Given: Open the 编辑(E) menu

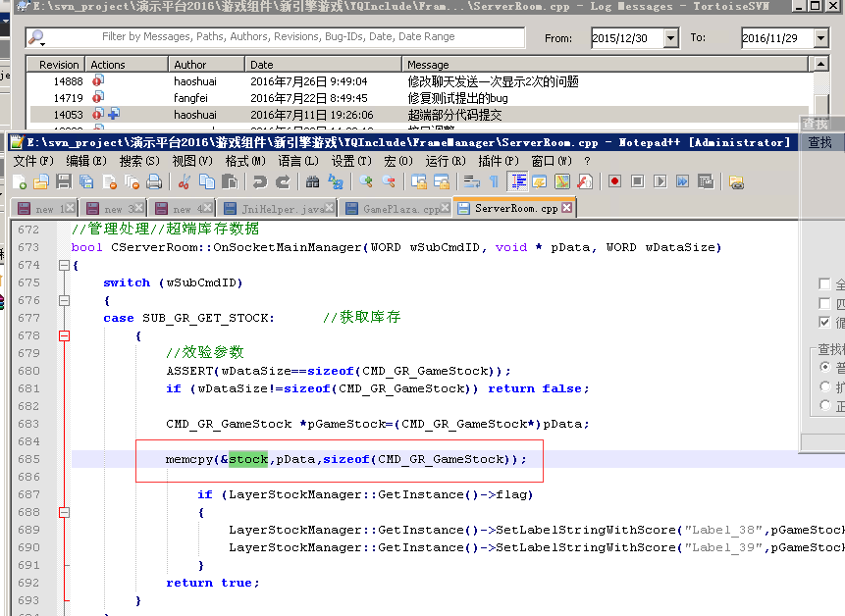Looking at the screenshot, I should pos(86,161).
